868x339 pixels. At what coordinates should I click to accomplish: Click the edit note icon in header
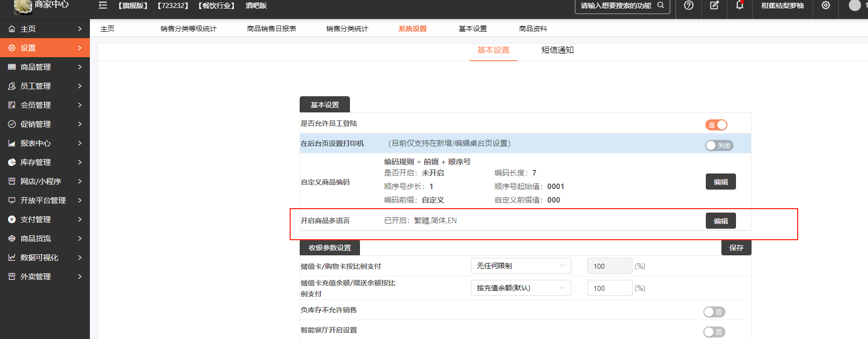[x=714, y=6]
